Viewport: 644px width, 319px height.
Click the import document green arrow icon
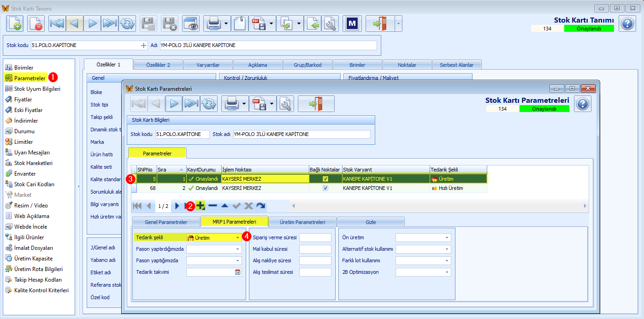tap(313, 24)
